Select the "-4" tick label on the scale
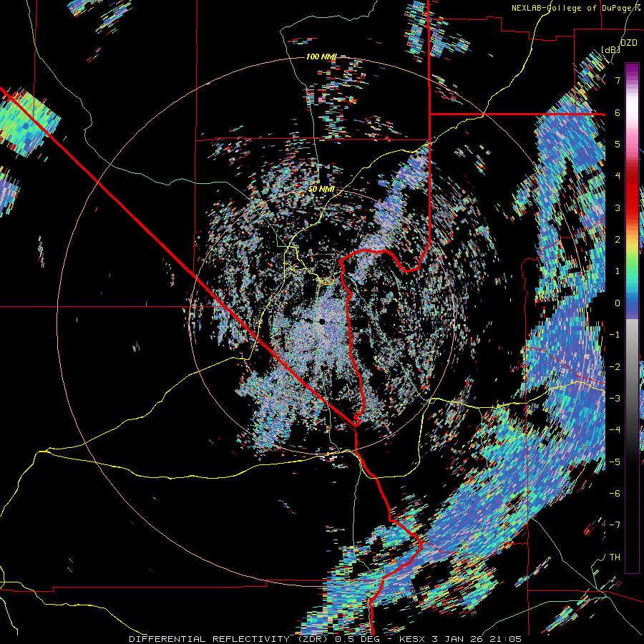644x644 pixels. (x=615, y=429)
